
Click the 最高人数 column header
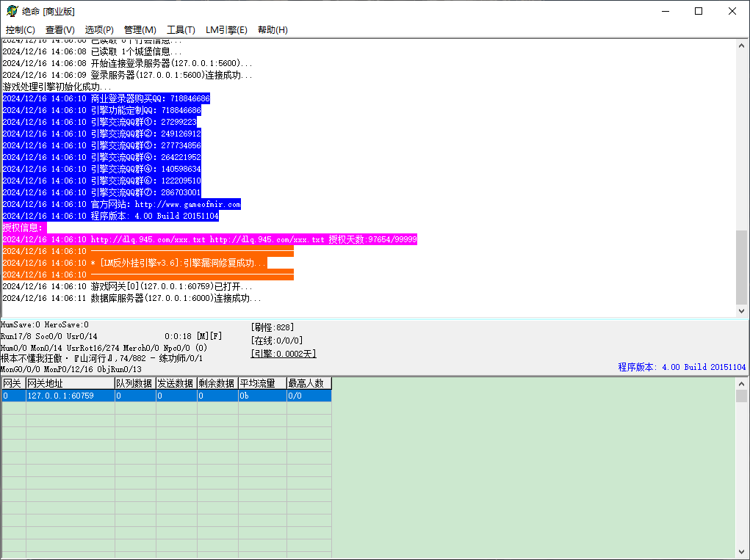pos(309,383)
